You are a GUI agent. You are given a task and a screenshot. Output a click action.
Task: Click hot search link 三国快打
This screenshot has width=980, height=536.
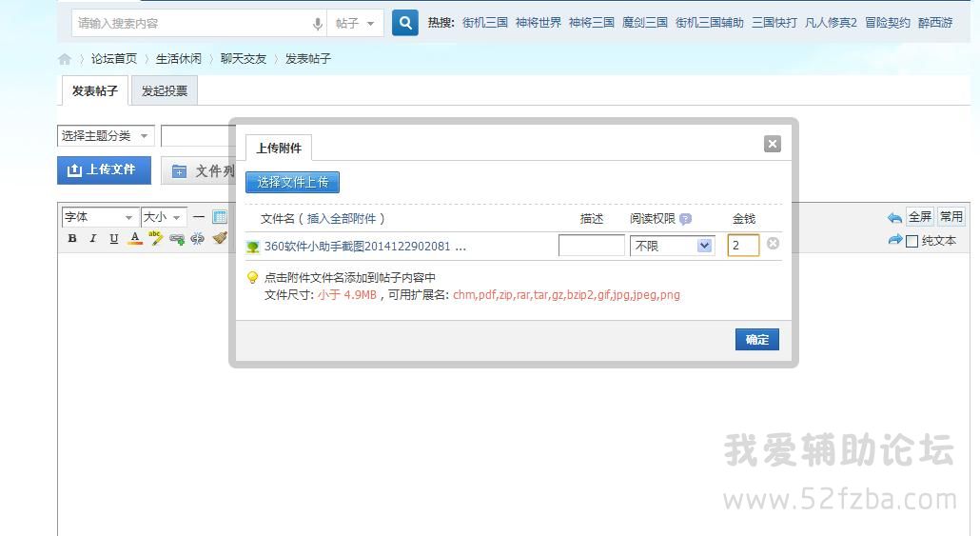tap(774, 23)
